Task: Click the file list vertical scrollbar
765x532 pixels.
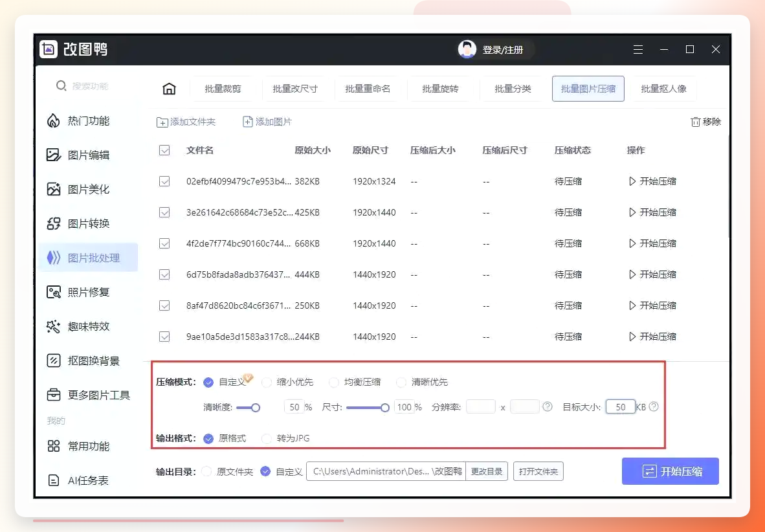Action: (x=728, y=188)
